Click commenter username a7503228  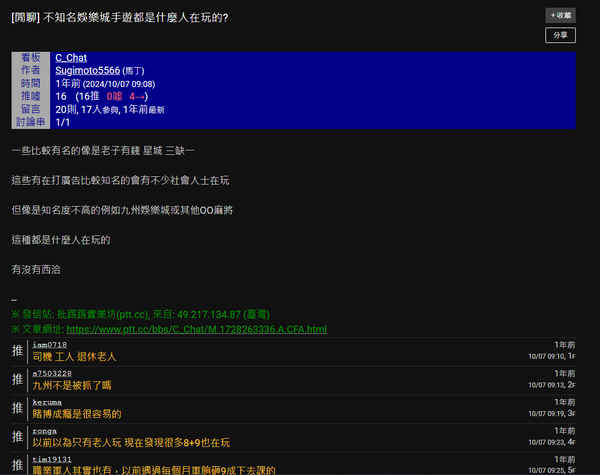click(52, 373)
